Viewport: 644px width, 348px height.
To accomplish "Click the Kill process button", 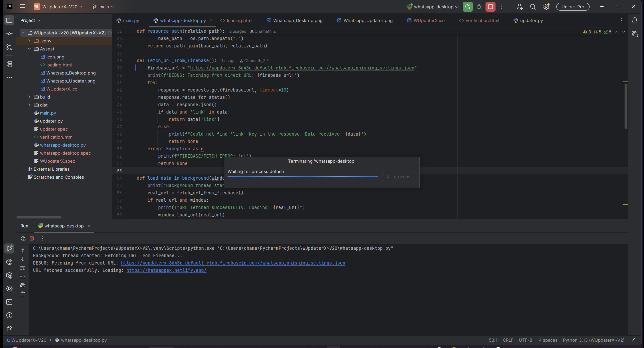I will (398, 177).
